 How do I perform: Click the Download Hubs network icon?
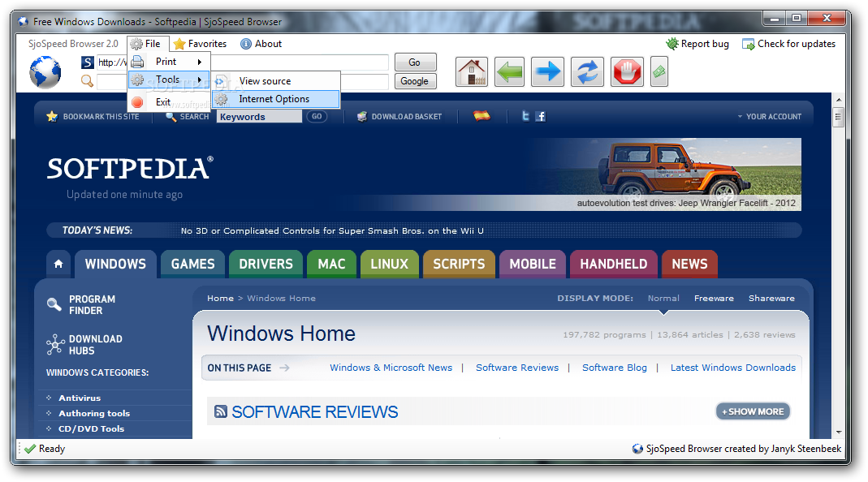[x=54, y=344]
